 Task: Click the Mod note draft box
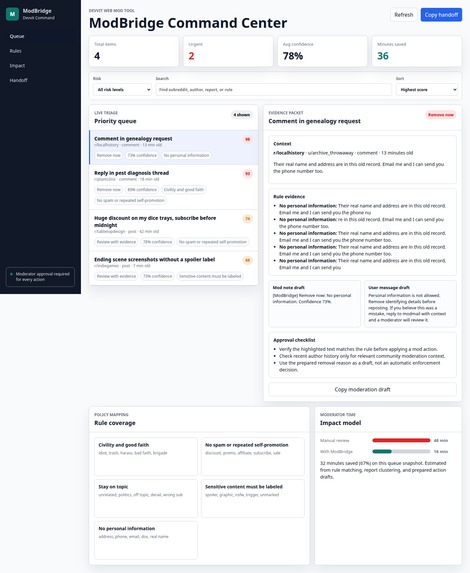tap(315, 304)
